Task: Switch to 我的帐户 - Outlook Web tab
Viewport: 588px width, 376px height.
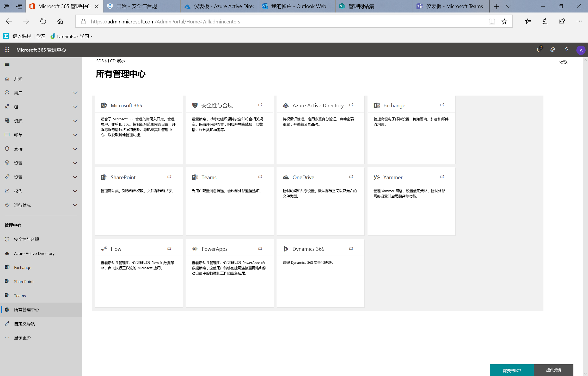Action: (x=297, y=6)
